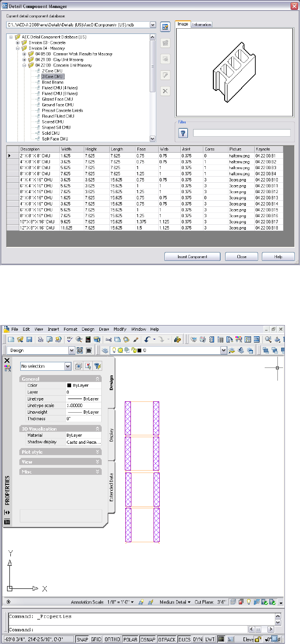The height and width of the screenshot is (644, 300).
Task: Click the delete X icon in Detail Component Manager
Action: (x=165, y=90)
